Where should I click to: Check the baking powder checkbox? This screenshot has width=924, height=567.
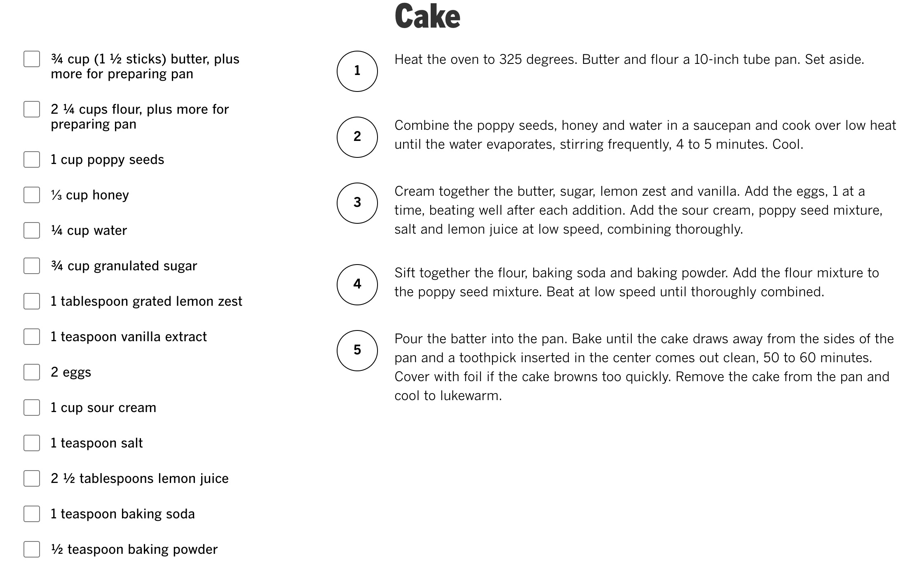[32, 549]
